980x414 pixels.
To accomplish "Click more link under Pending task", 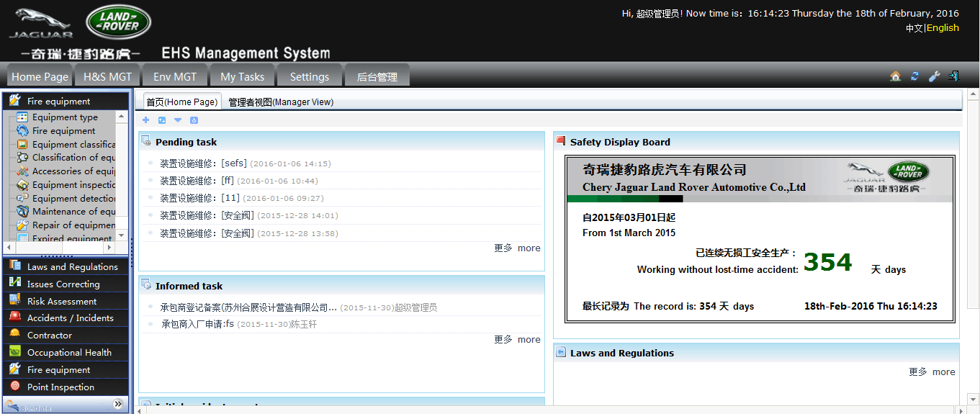I will tap(529, 248).
